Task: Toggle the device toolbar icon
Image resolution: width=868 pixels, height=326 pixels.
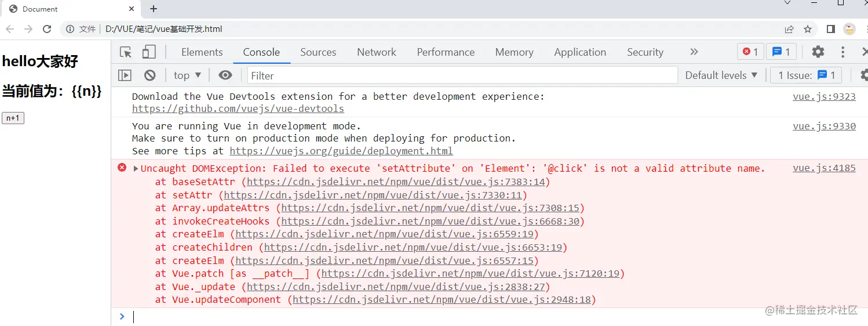Action: click(x=149, y=52)
